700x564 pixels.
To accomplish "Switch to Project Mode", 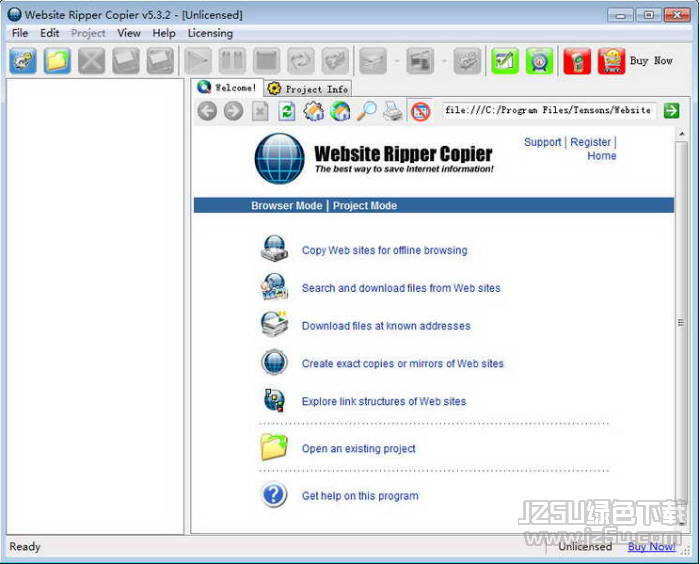I will click(365, 205).
